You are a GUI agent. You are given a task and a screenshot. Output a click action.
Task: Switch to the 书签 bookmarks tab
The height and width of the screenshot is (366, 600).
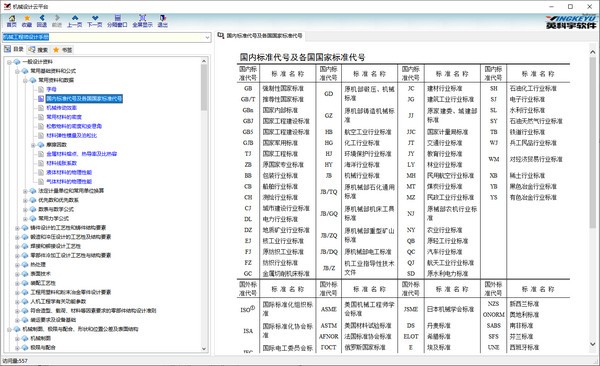pyautogui.click(x=62, y=50)
